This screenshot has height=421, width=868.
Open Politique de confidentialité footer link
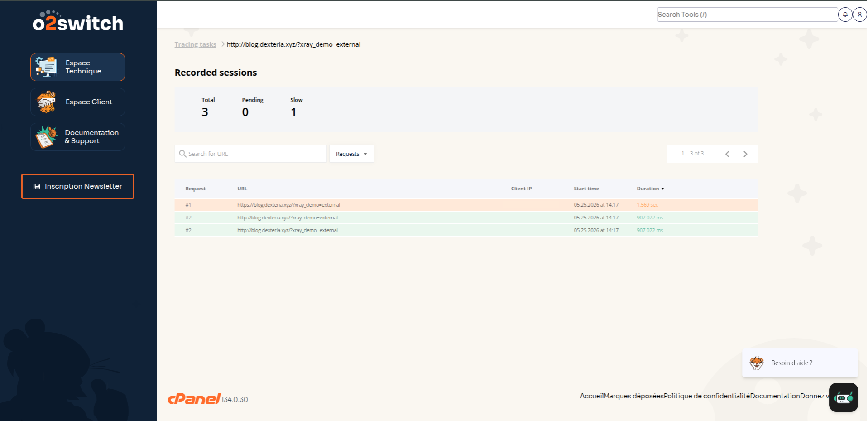tap(707, 396)
